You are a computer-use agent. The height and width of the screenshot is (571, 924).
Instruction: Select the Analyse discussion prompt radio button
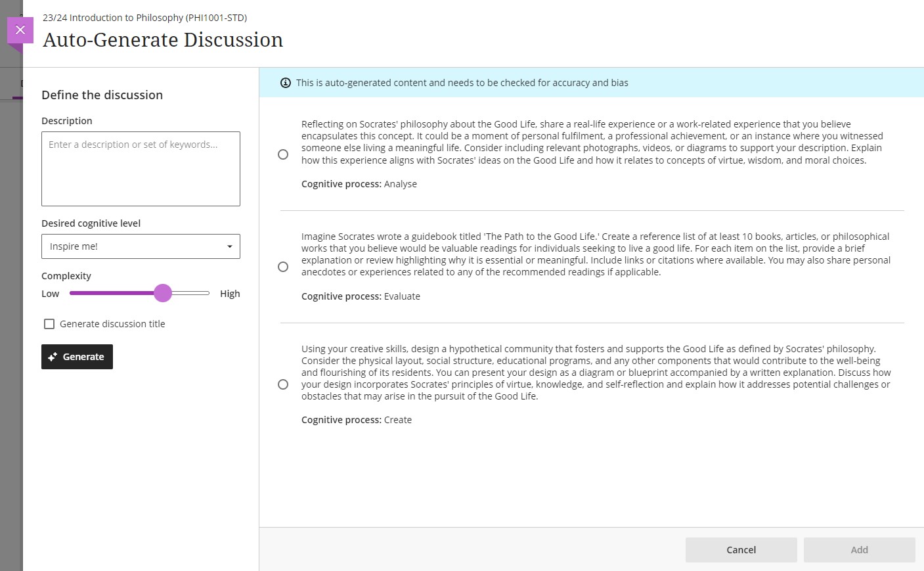tap(283, 154)
